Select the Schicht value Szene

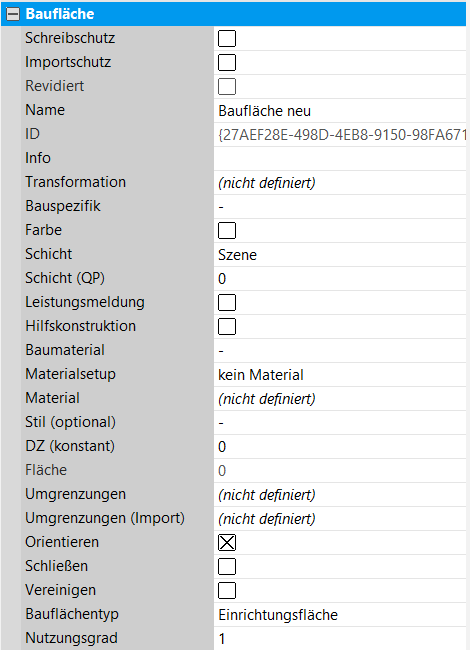point(340,255)
